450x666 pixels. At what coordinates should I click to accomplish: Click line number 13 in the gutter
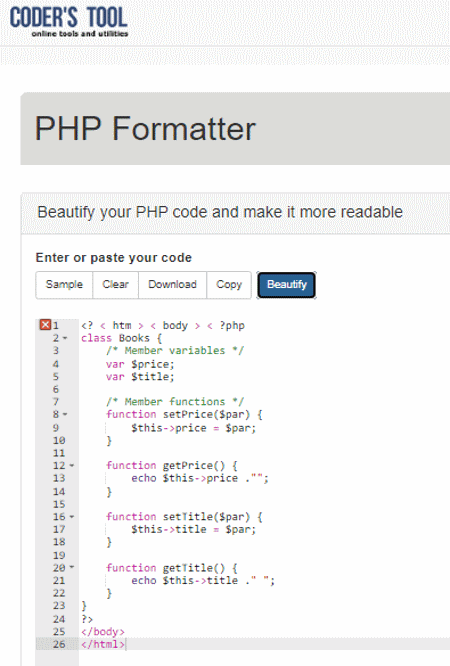click(x=59, y=478)
